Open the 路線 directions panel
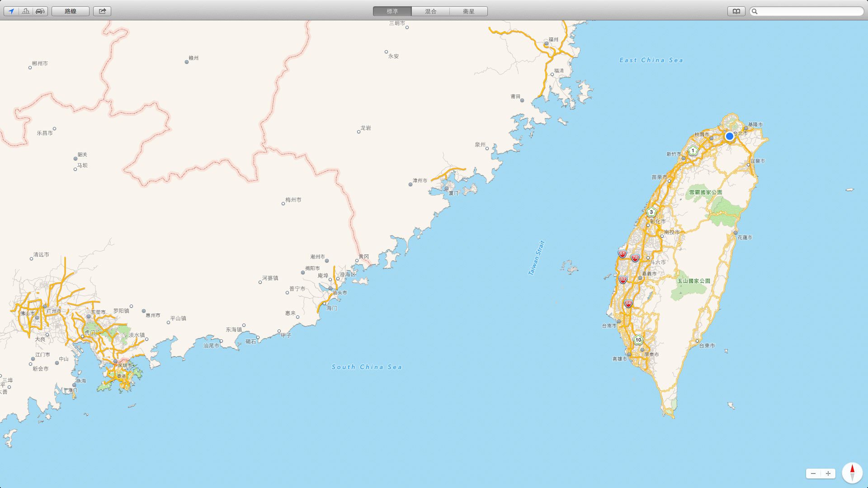The height and width of the screenshot is (488, 868). [x=71, y=11]
